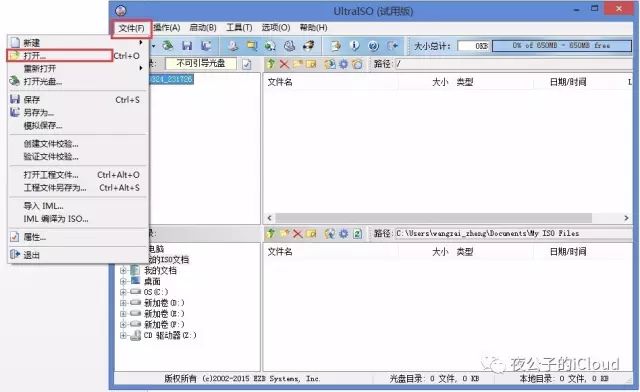Select 我的文档 in the local tree
The height and width of the screenshot is (392, 640).
[x=160, y=270]
